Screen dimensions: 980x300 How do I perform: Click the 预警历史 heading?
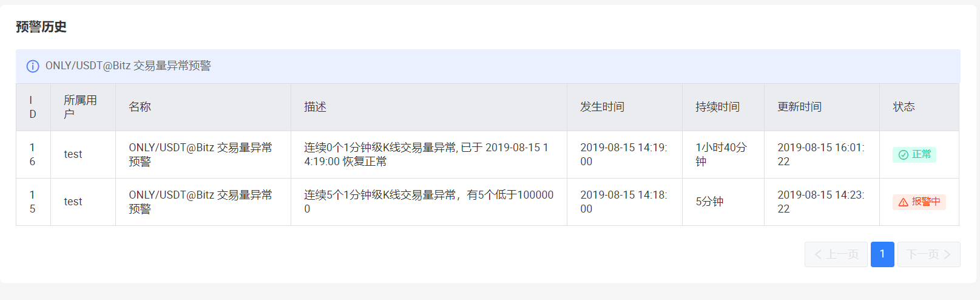click(41, 27)
